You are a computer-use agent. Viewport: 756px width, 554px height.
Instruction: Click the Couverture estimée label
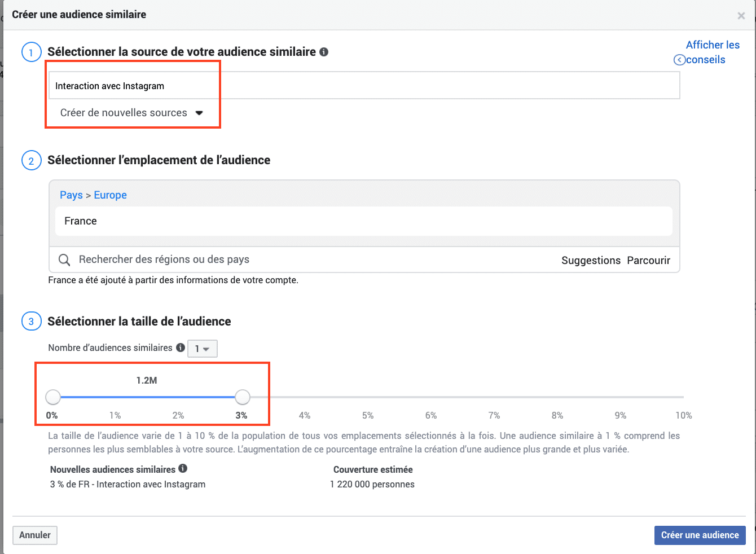[x=373, y=469]
